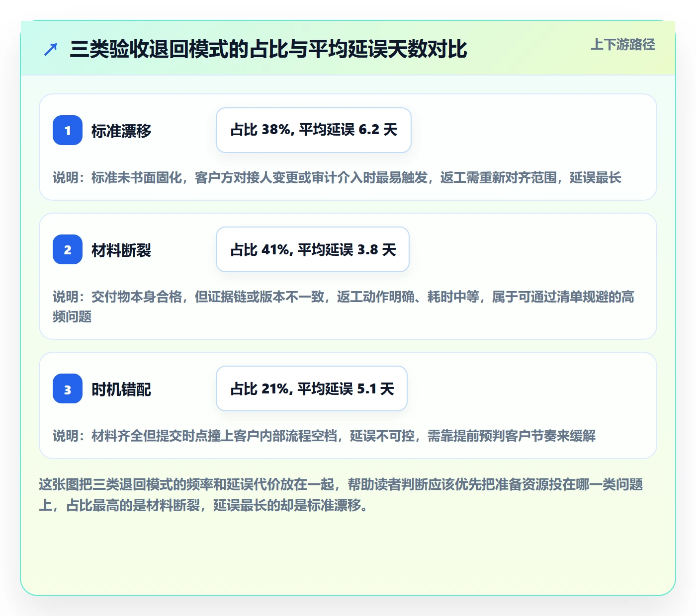Click the 占比 41%, 平均延误 3.8 天 value box

click(x=313, y=249)
